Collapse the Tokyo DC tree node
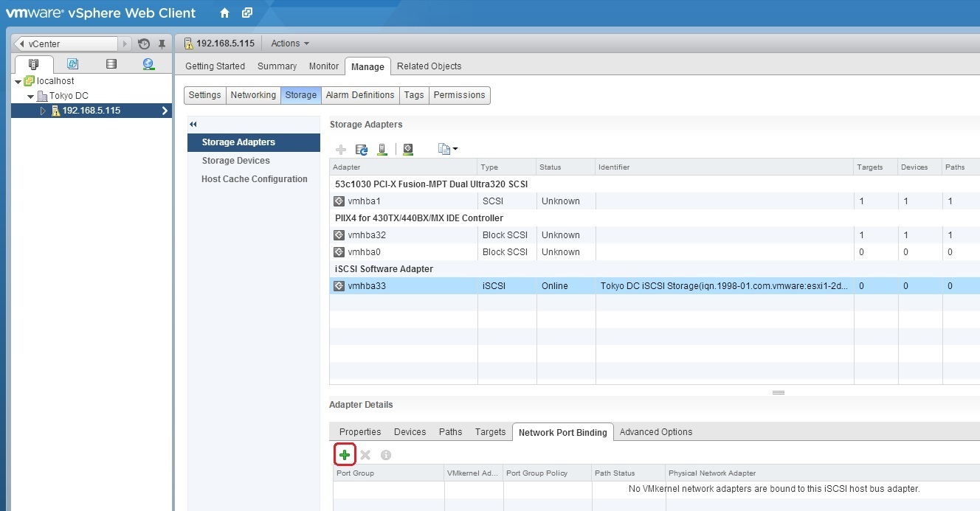 (30, 97)
